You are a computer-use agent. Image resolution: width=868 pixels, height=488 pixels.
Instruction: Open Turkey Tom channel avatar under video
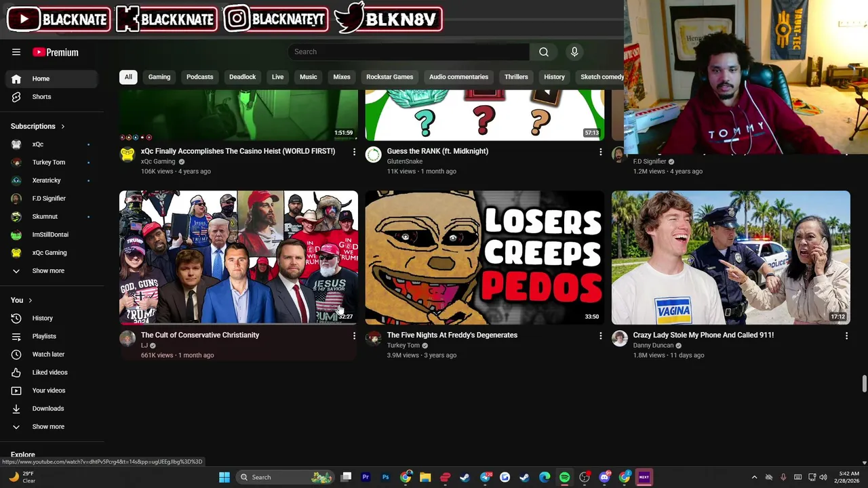[x=374, y=339]
